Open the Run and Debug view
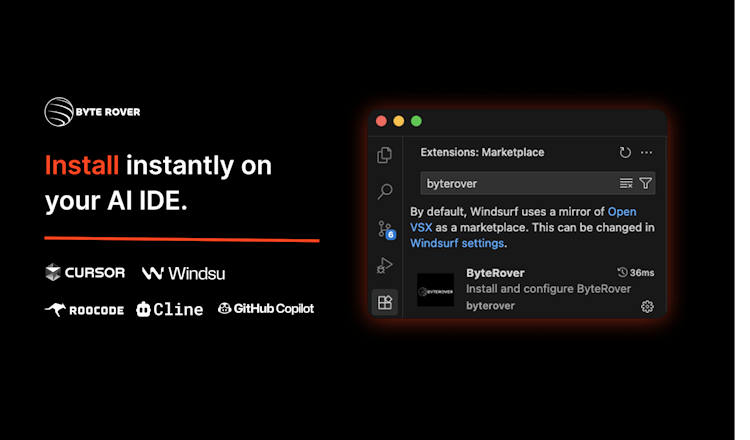 (385, 265)
